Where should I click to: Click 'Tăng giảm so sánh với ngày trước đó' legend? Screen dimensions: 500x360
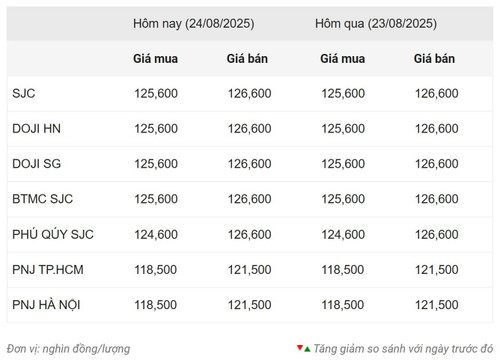point(403,349)
